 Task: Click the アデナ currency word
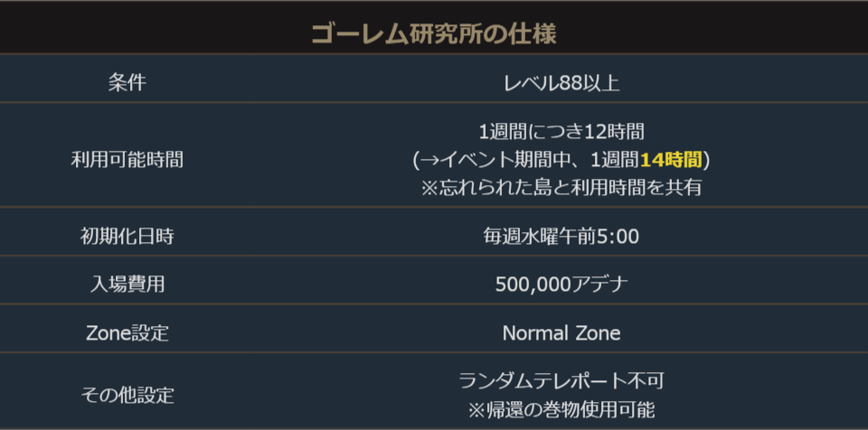coord(599,285)
